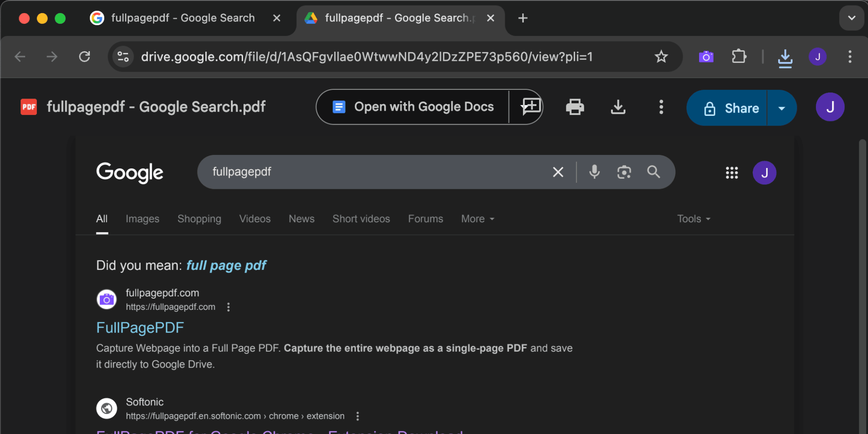
Task: Click the search by image lens icon
Action: 624,172
